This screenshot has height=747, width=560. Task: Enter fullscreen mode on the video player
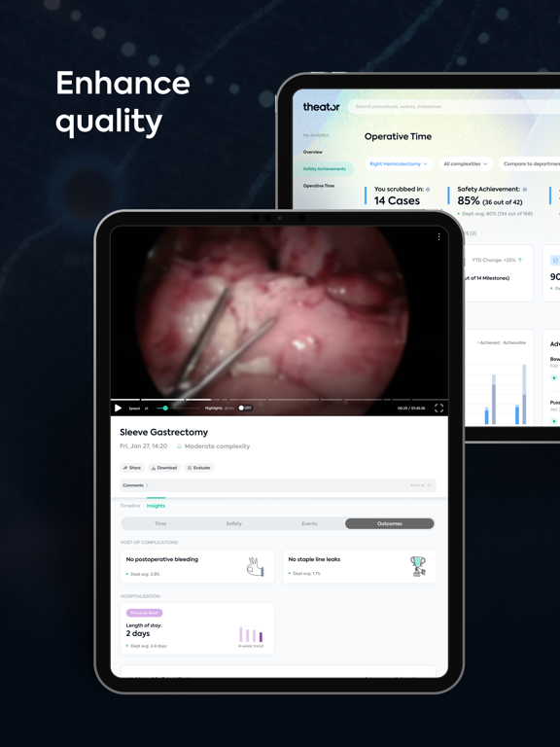(x=438, y=408)
